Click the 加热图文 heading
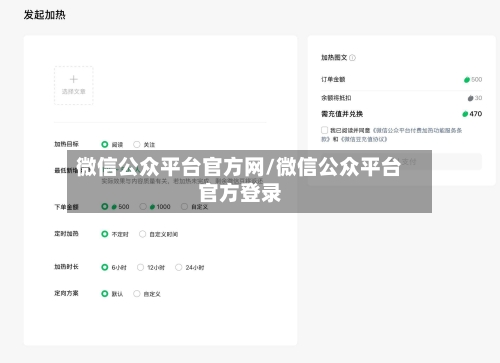 click(x=334, y=58)
